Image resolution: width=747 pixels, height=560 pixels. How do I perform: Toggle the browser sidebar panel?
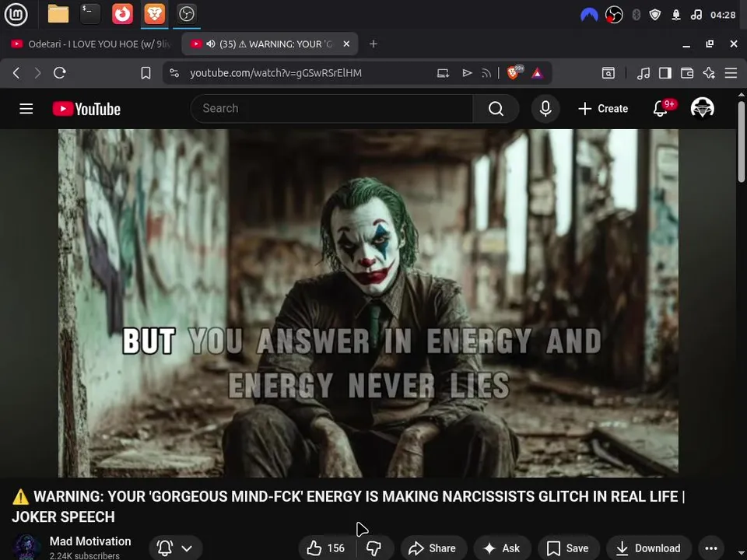[665, 73]
